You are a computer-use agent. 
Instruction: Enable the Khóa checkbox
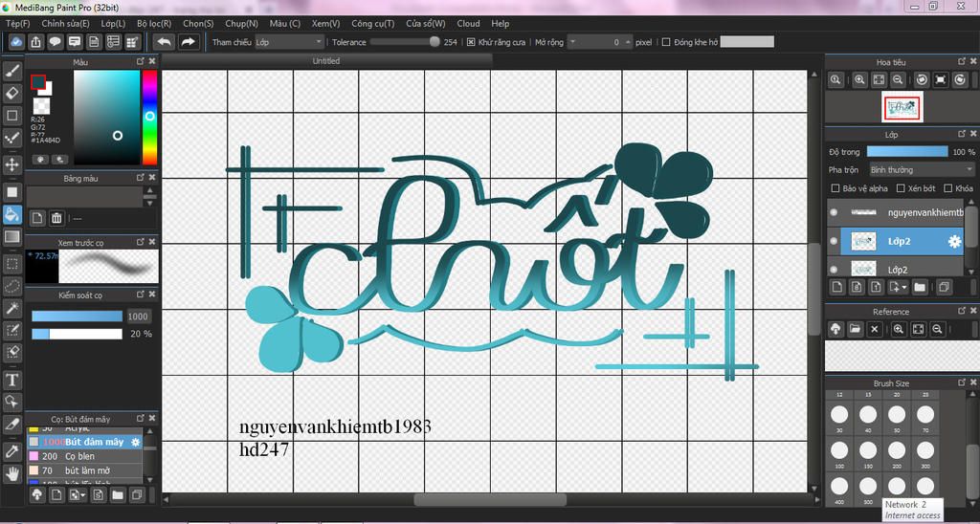(948, 188)
